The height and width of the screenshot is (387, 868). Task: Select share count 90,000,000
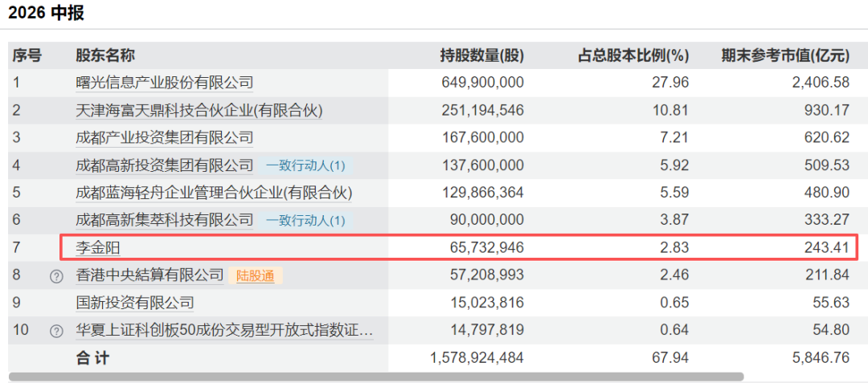[x=487, y=220]
